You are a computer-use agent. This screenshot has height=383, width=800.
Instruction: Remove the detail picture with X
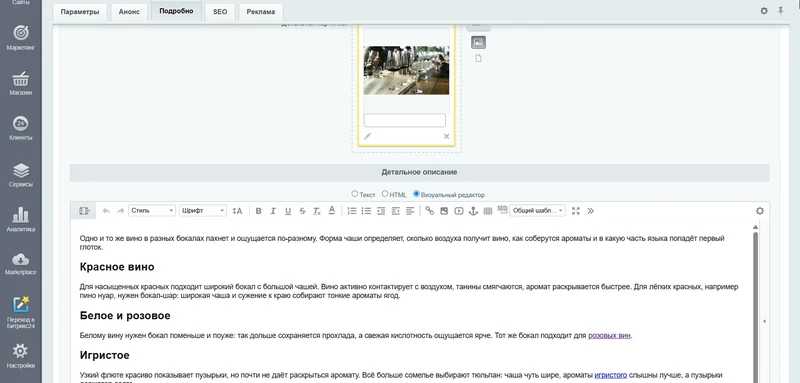point(446,136)
